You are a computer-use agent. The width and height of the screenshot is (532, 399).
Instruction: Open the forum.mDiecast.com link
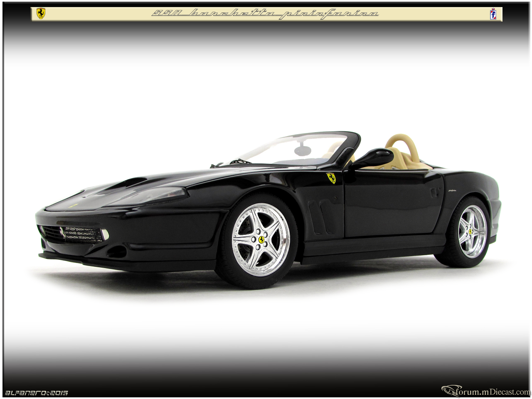click(x=486, y=391)
